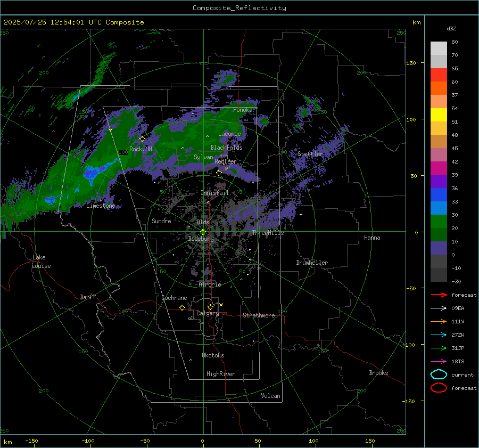This screenshot has height=448, width=479.
Task: Click the dBZ legend heading
Action: 451,28
